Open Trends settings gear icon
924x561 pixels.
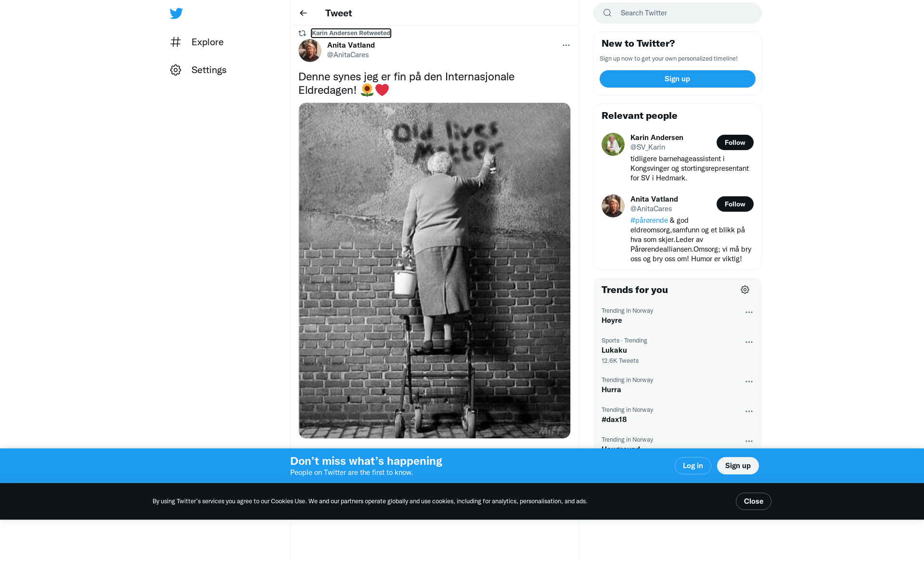click(745, 290)
